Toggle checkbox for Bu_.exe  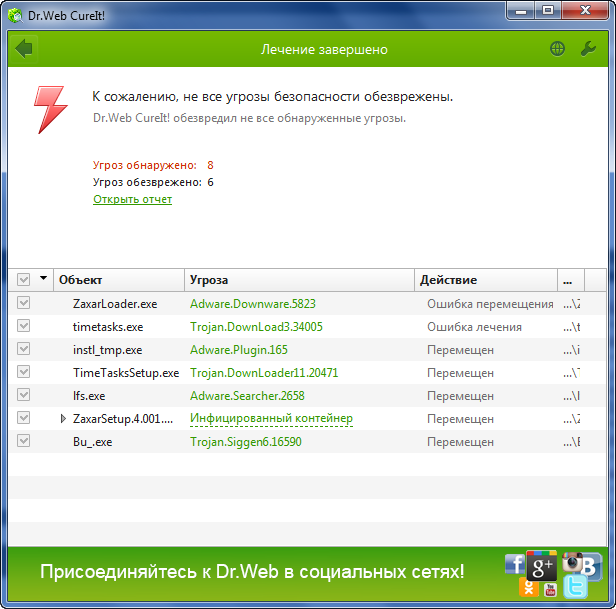(24, 441)
